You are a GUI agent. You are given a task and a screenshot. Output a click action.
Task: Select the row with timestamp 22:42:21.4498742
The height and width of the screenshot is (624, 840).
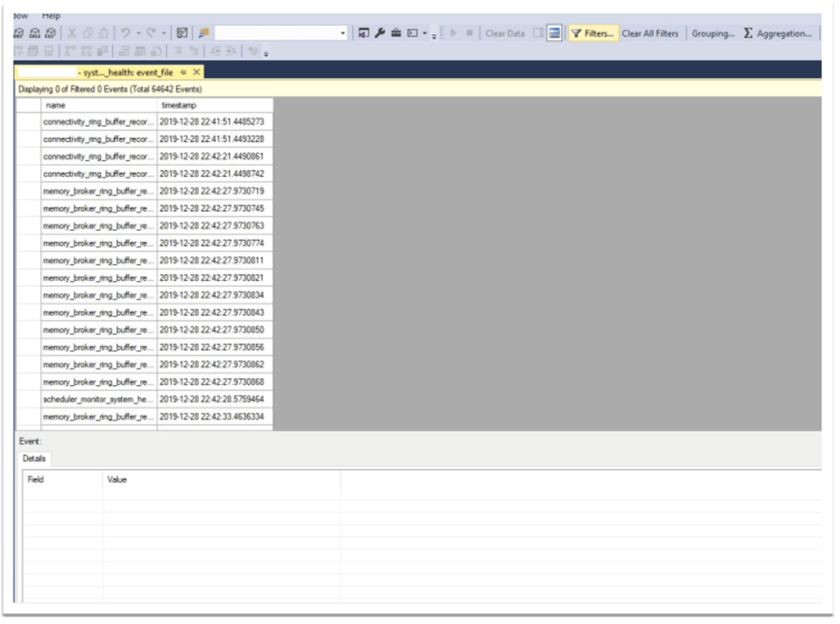145,174
